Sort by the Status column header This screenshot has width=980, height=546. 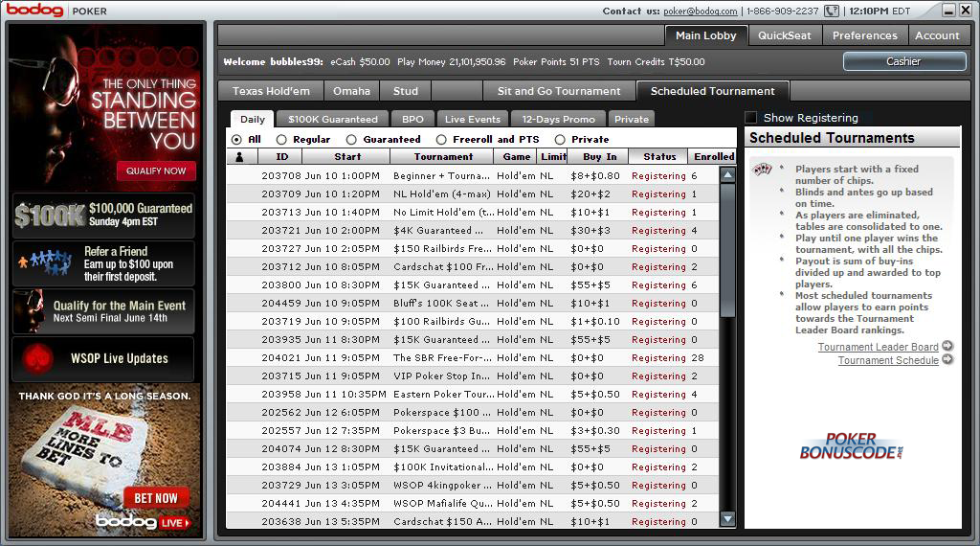[659, 157]
